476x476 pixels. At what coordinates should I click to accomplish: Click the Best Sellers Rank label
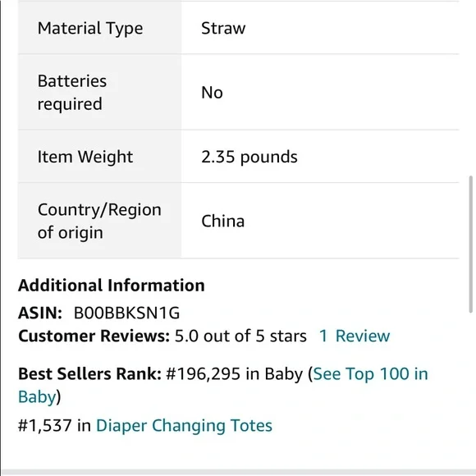tap(89, 373)
